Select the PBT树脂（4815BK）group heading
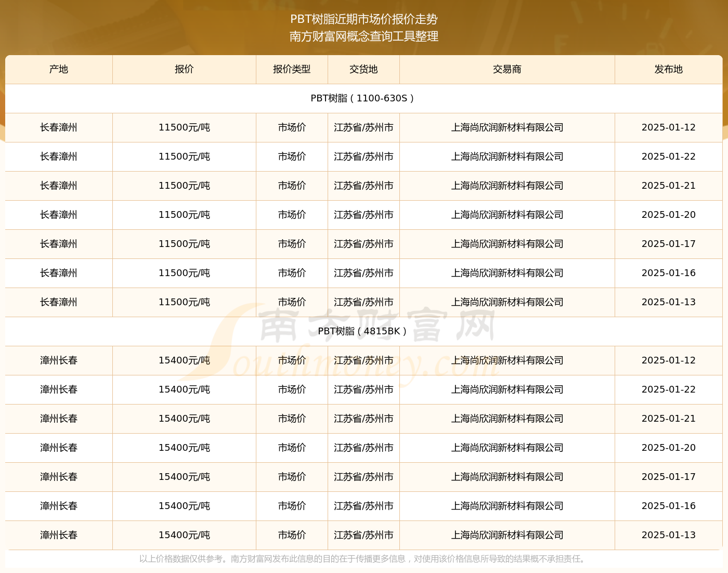The height and width of the screenshot is (573, 728). [x=363, y=331]
